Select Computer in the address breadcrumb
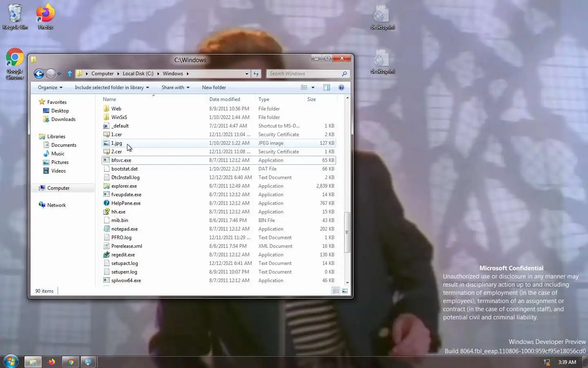Viewport: 588px width, 368px height. pos(102,74)
